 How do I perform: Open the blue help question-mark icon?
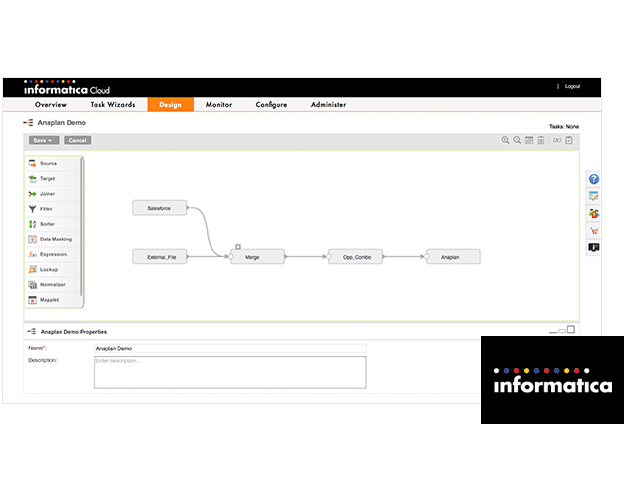594,179
